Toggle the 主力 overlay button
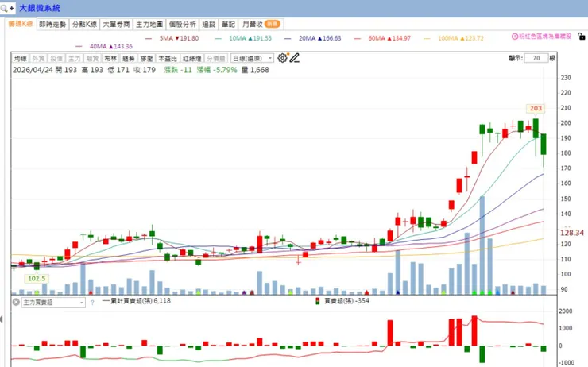Image resolution: width=588 pixels, height=367 pixels. pos(74,59)
